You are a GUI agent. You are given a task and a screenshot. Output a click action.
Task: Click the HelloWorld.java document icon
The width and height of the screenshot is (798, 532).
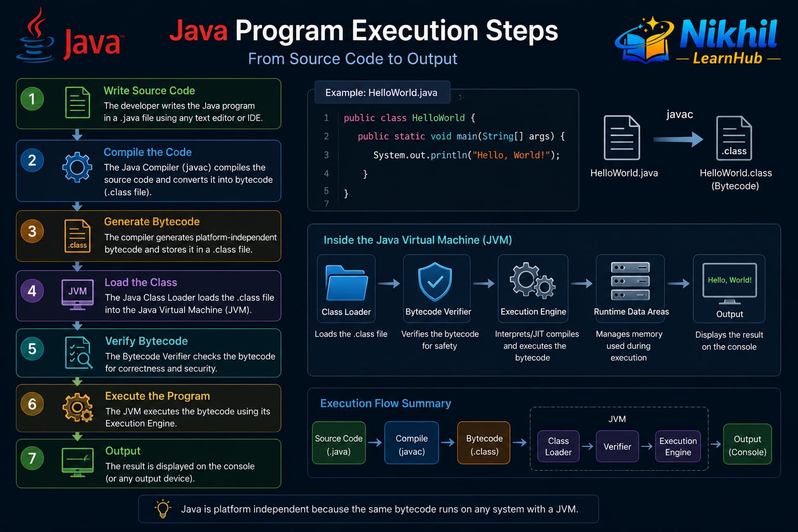tap(622, 138)
